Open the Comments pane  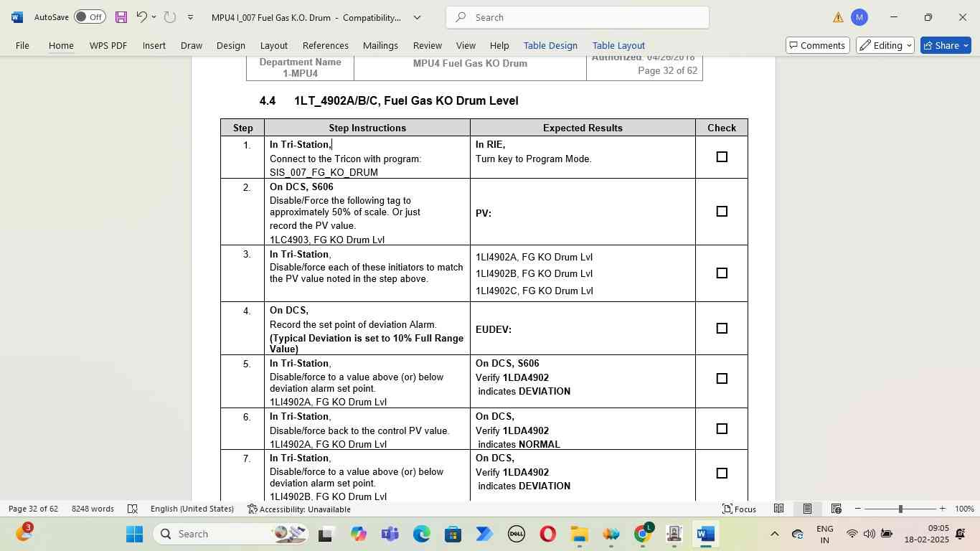(x=818, y=45)
